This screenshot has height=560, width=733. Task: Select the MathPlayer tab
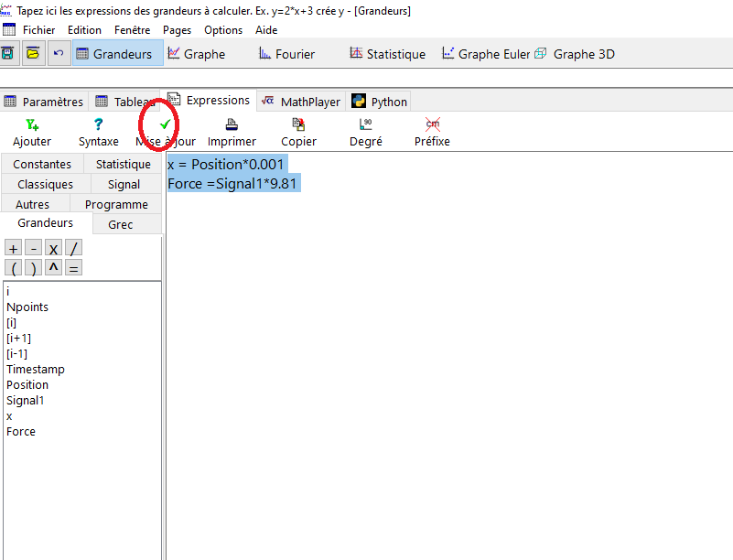coord(300,102)
